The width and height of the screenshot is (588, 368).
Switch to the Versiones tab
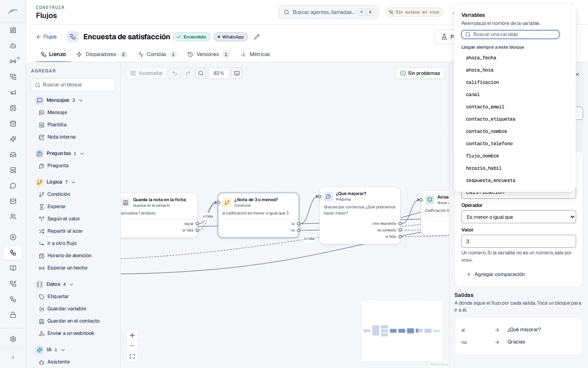coord(208,54)
